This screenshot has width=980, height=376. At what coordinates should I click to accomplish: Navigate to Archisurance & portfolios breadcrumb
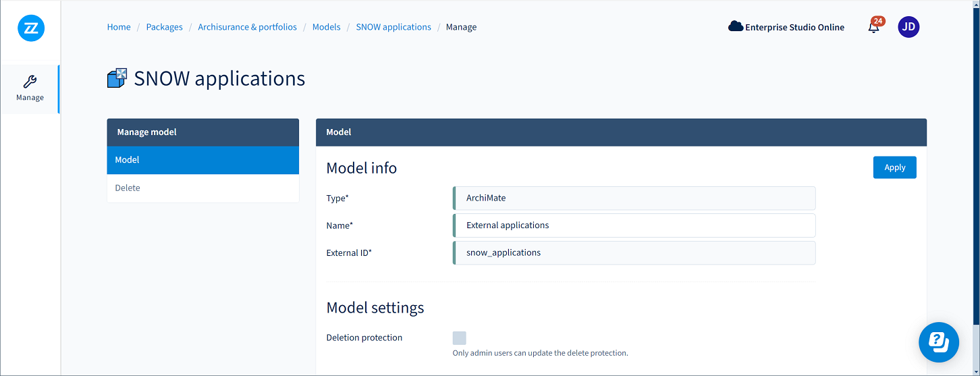pos(247,27)
